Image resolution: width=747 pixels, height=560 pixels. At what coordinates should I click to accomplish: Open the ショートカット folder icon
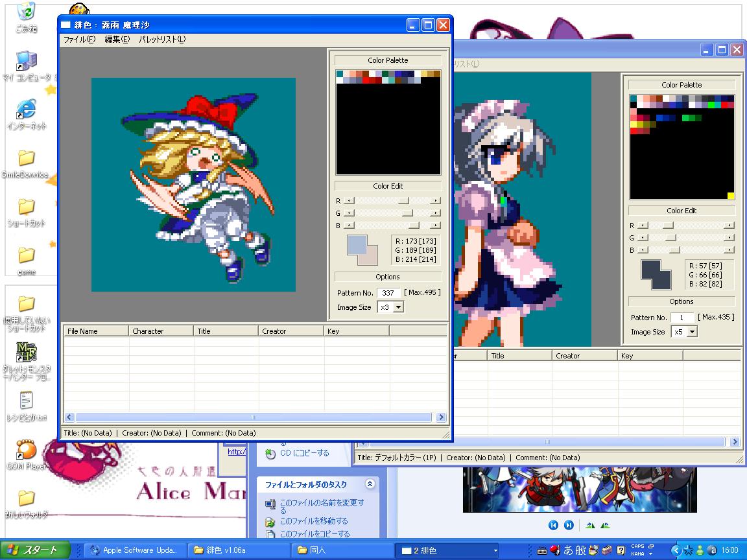pyautogui.click(x=26, y=213)
